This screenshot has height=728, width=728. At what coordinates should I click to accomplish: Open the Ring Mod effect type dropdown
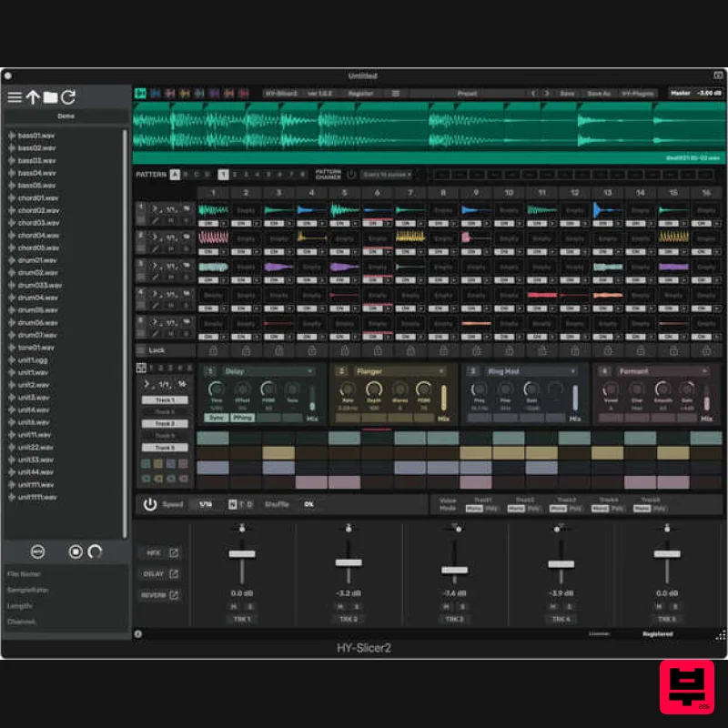tap(572, 370)
